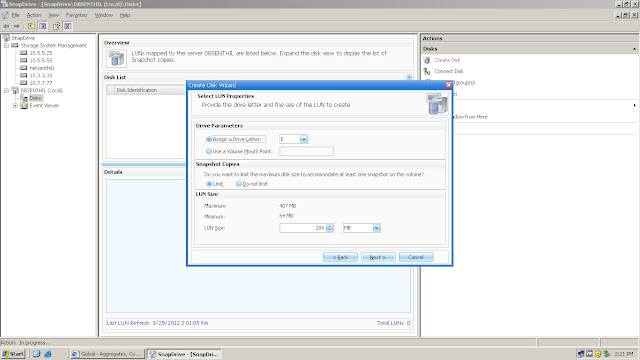Toggle the Show/Hide Action Pane toolbar icon
This screenshot has width=640, height=360.
(68, 26)
